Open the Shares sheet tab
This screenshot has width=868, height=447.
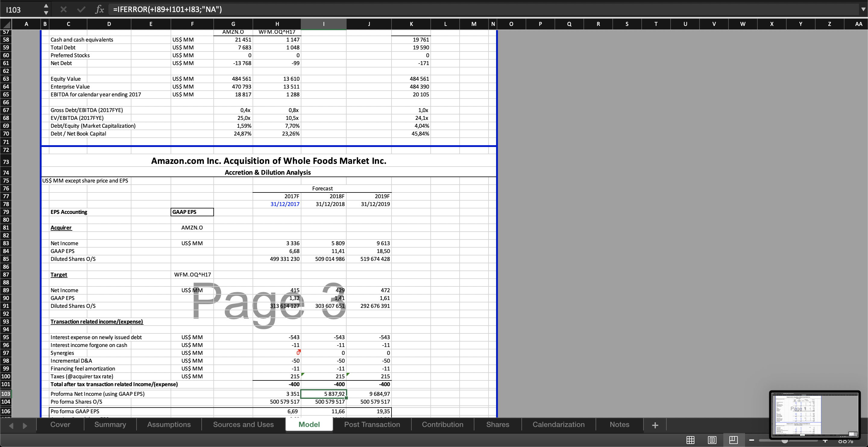pyautogui.click(x=497, y=424)
